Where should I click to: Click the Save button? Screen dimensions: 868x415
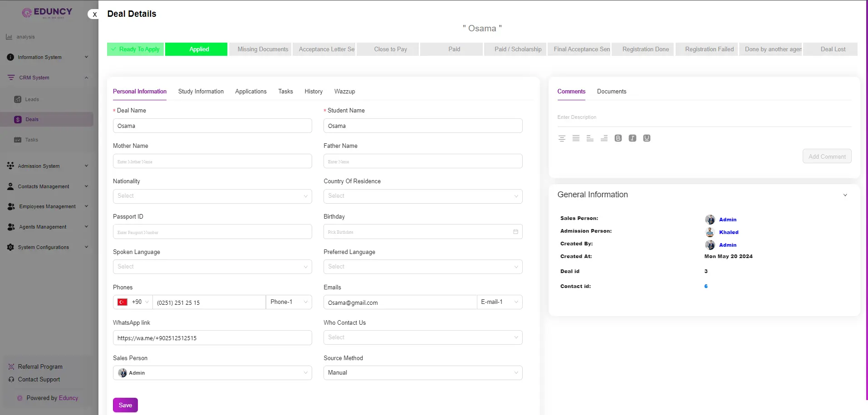click(125, 405)
